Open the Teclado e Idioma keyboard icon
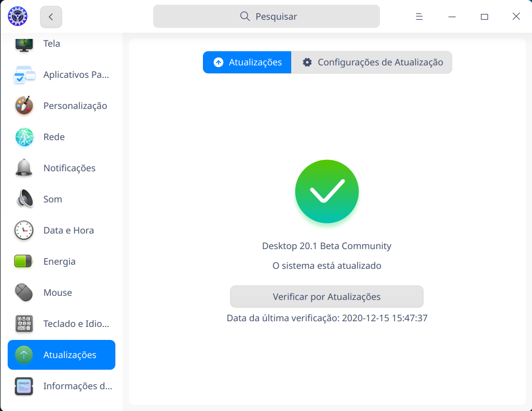The image size is (532, 411). pos(23,324)
